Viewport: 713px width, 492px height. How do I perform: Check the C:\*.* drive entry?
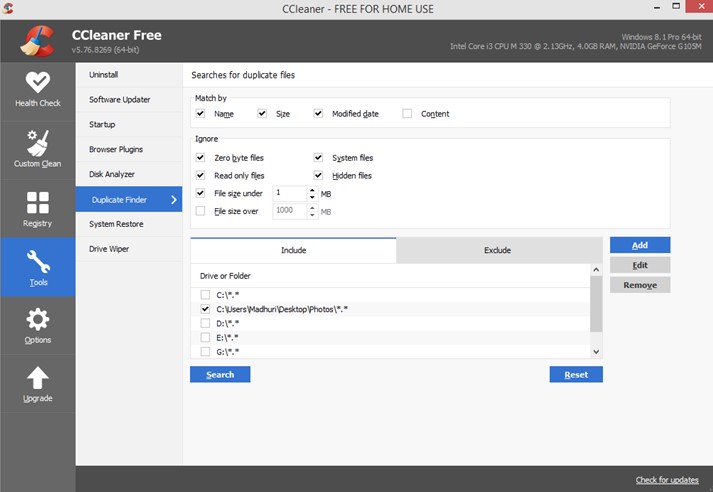[205, 295]
